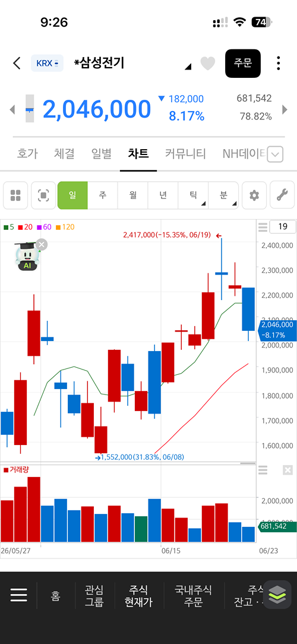Viewport: 297px width, 644px height.
Task: Switch to the 체결 tab
Action: [64, 154]
